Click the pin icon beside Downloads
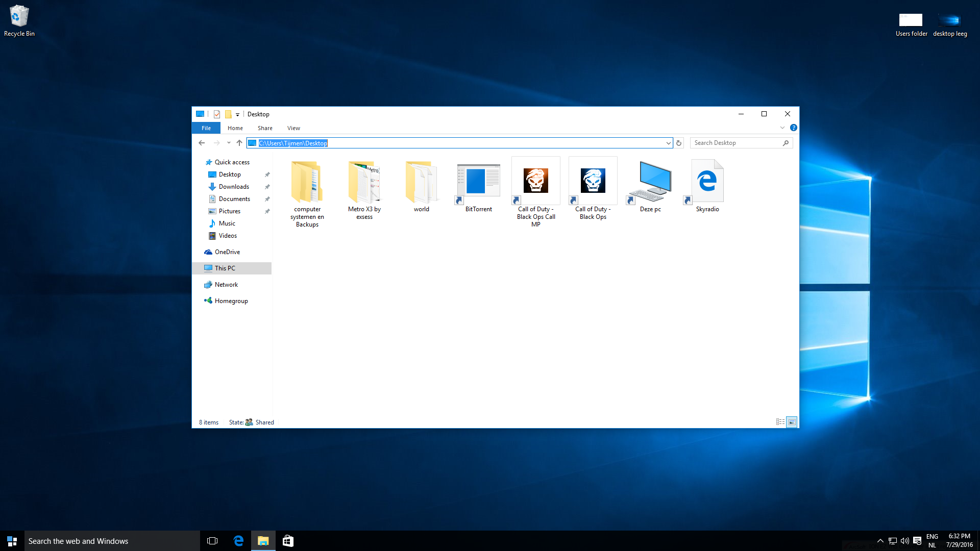Screen dimensions: 980x551 pos(267,187)
